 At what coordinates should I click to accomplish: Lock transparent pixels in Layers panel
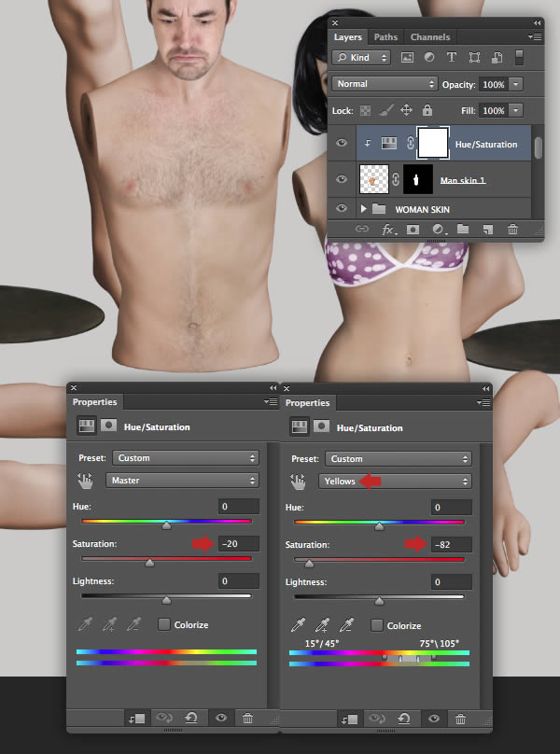pos(366,111)
